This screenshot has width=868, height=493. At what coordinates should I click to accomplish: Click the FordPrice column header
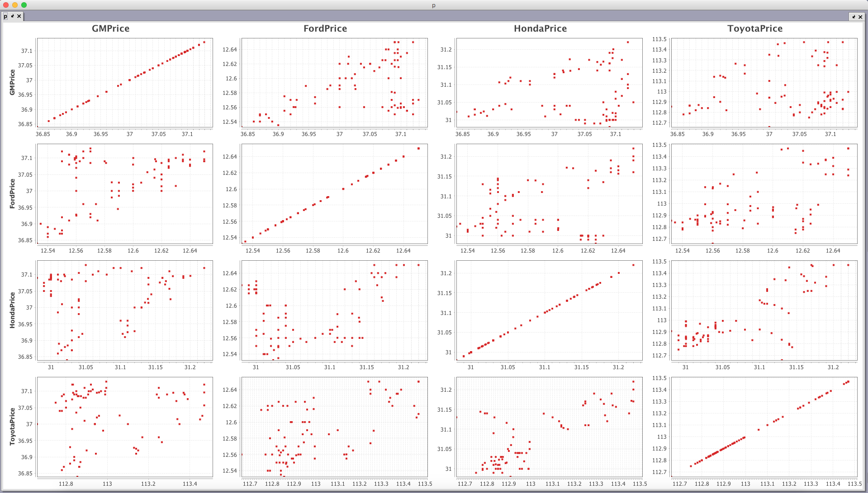click(x=325, y=28)
